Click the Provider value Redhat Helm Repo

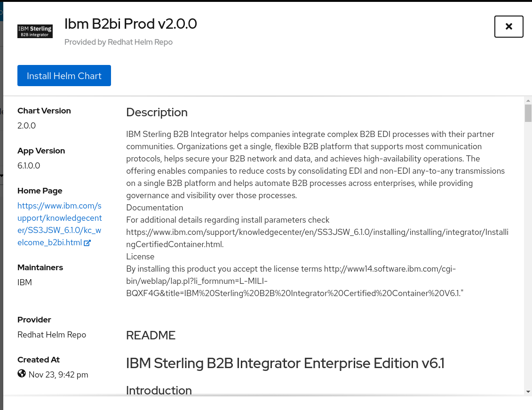52,335
